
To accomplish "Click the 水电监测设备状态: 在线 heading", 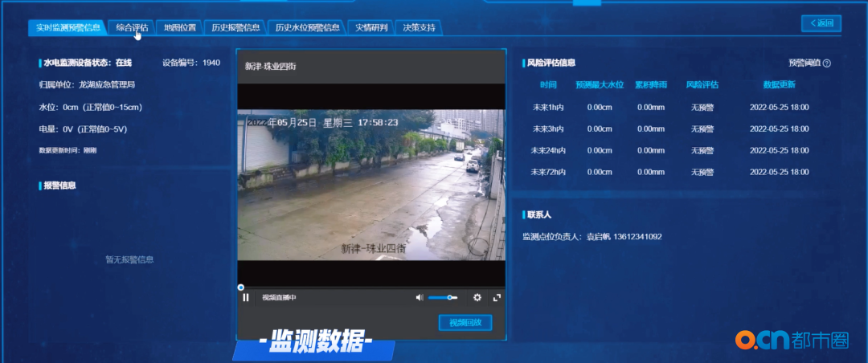I will pyautogui.click(x=87, y=63).
